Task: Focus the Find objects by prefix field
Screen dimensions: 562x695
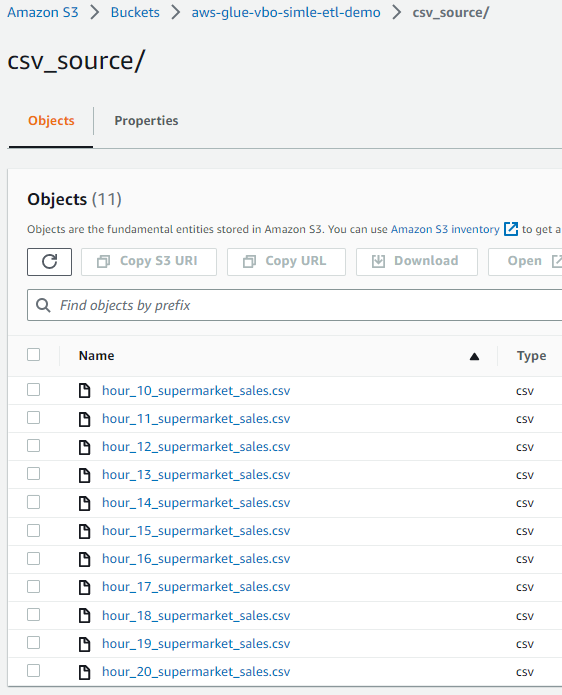Action: click(295, 305)
